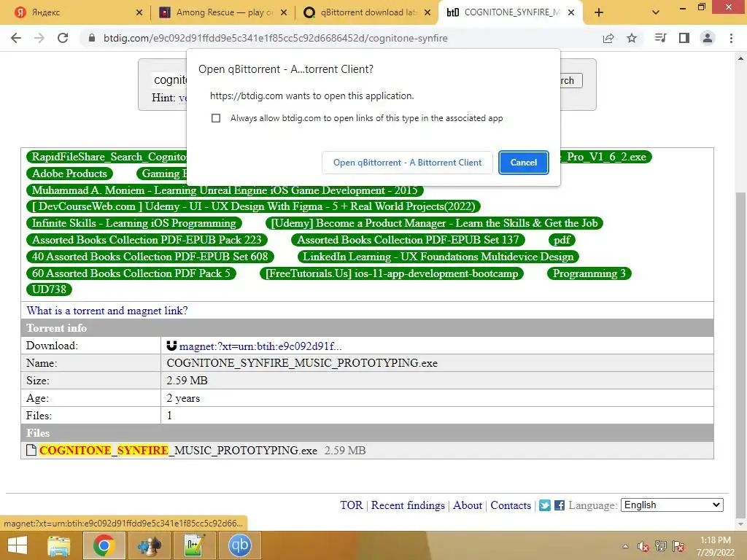Open the Windows Start button
The image size is (747, 560).
click(x=18, y=545)
